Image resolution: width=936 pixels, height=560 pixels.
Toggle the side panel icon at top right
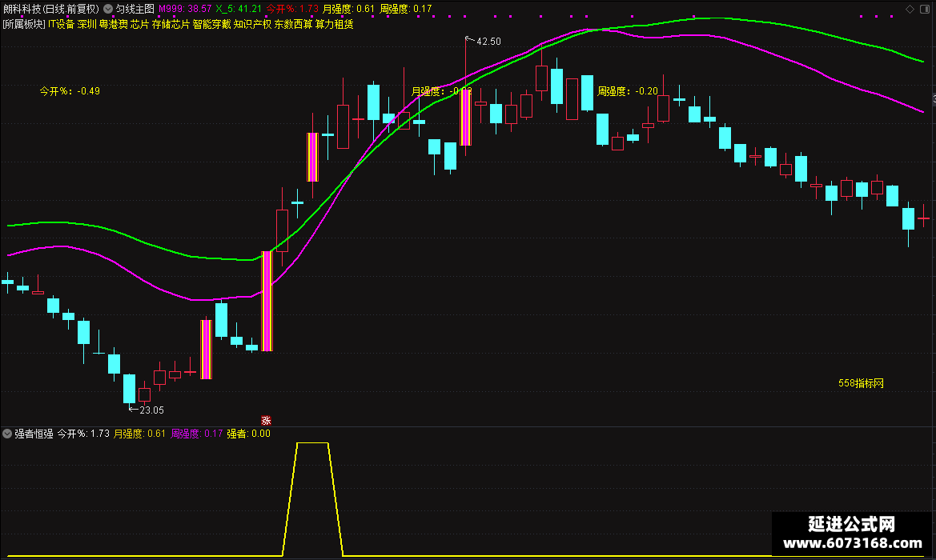click(x=924, y=9)
